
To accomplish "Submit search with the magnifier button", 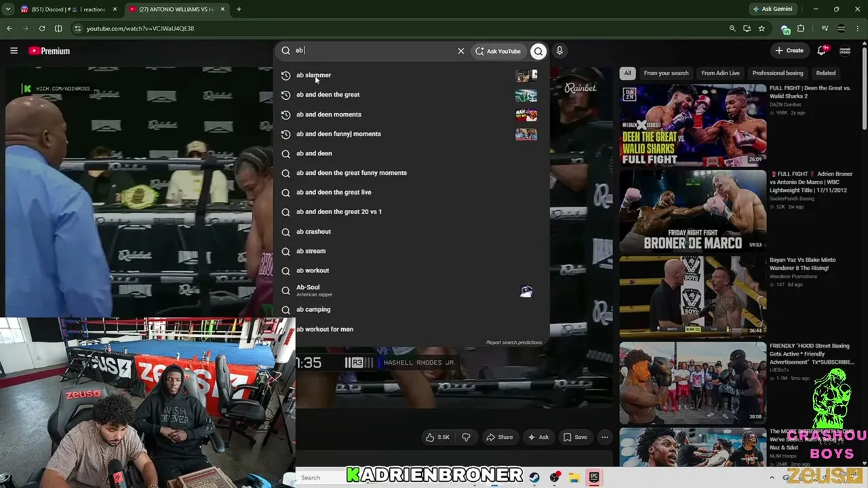I will (538, 51).
